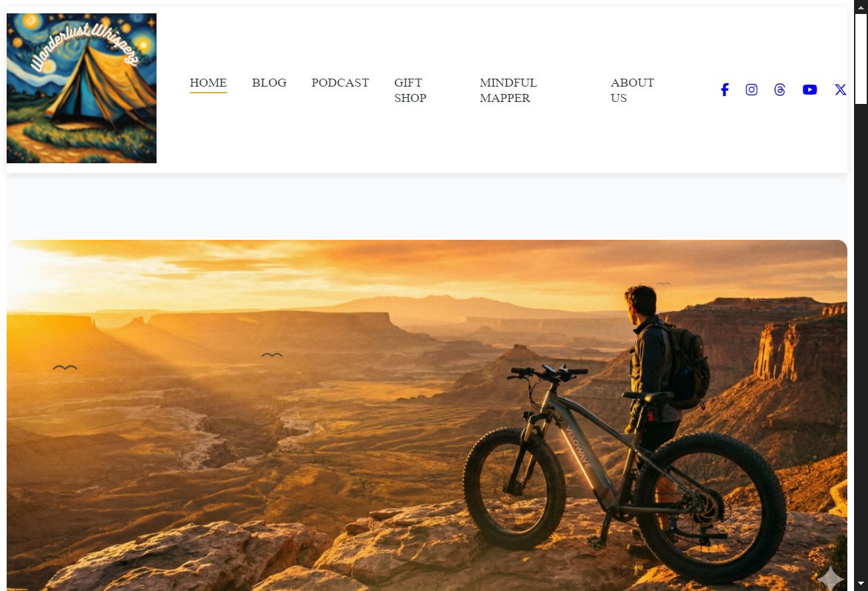Open the Facebook social icon
The image size is (868, 591).
coord(725,90)
